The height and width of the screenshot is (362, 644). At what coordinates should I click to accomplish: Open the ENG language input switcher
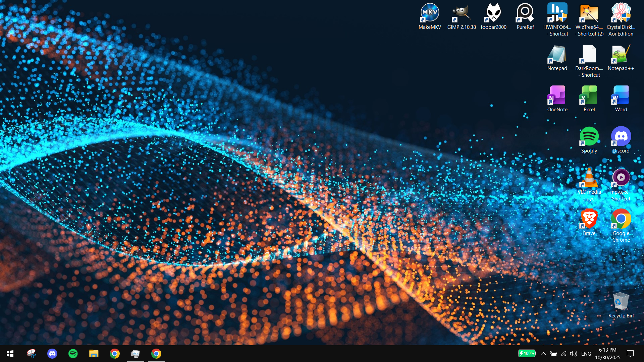pyautogui.click(x=586, y=354)
